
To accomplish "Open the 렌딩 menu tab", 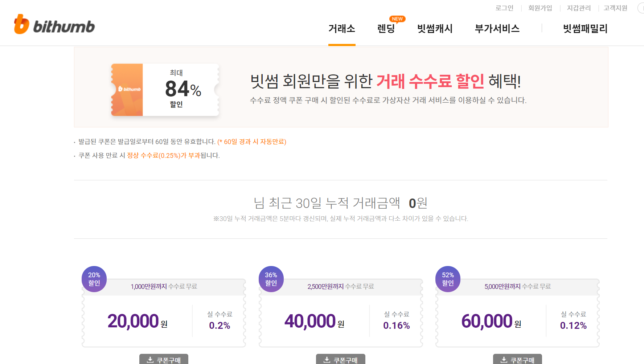I will [x=386, y=29].
